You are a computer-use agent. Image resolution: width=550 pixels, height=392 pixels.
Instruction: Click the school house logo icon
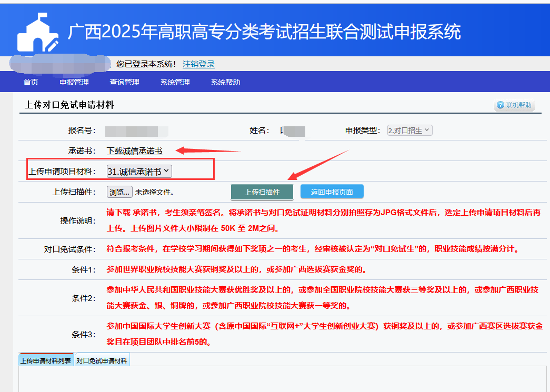pos(38,34)
